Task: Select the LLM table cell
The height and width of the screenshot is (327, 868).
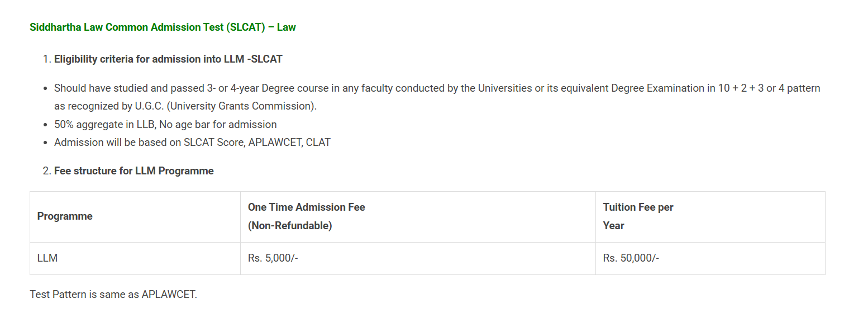Action: tap(135, 259)
